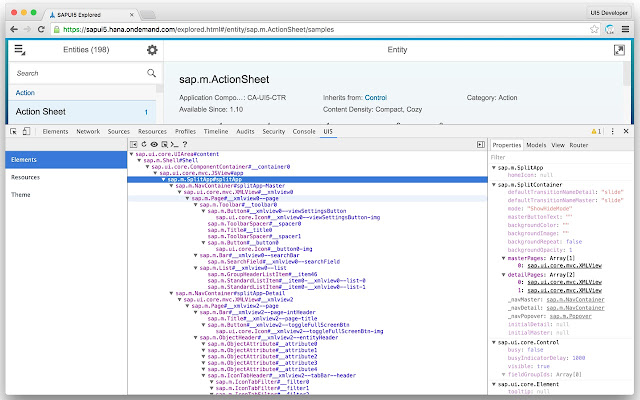Open the Router tab in right pane
This screenshot has width=640, height=400.
[x=579, y=145]
